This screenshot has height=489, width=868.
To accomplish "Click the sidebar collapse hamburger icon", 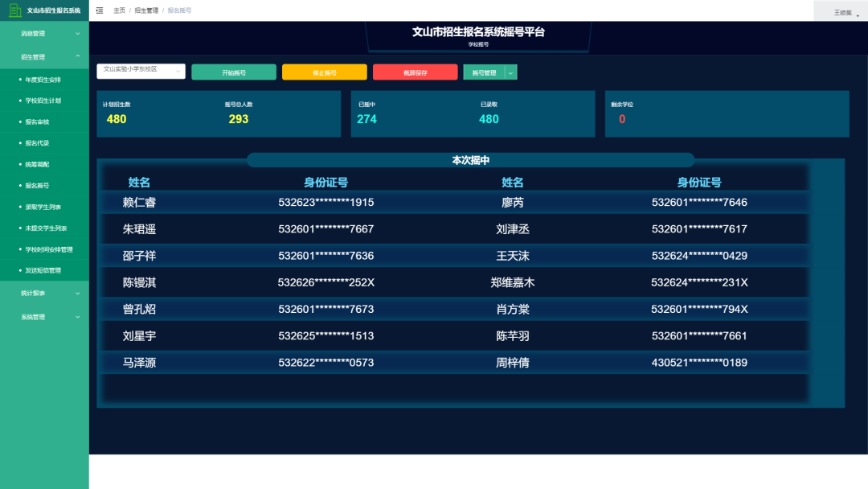I will click(99, 10).
